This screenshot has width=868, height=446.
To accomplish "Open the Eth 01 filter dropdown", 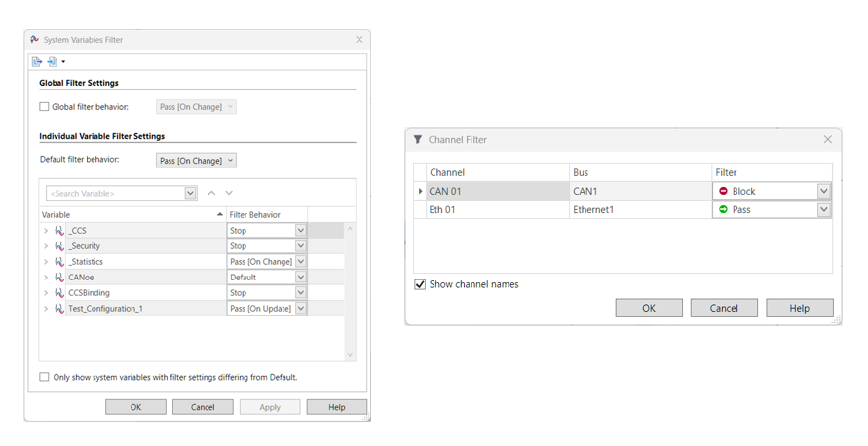I will pyautogui.click(x=824, y=209).
